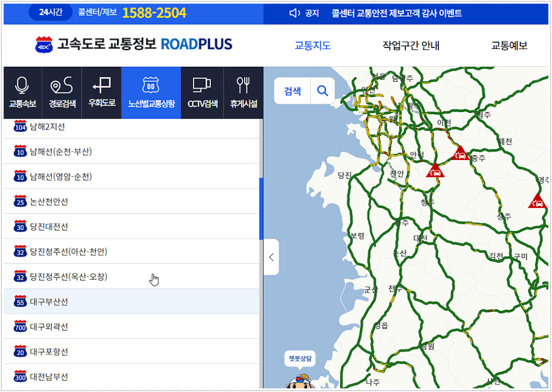Viewport: 552px width, 392px height.
Task: Click the route list vertical scrollbar
Action: 261,209
